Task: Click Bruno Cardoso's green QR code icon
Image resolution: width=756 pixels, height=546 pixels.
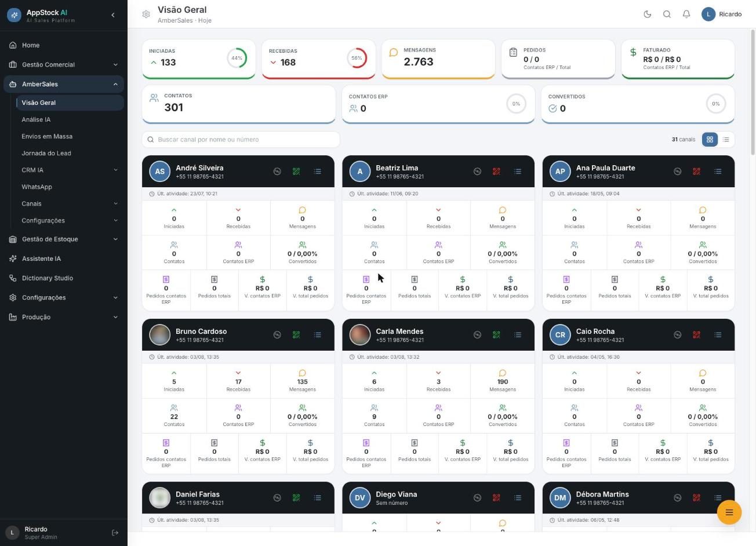Action: point(296,335)
